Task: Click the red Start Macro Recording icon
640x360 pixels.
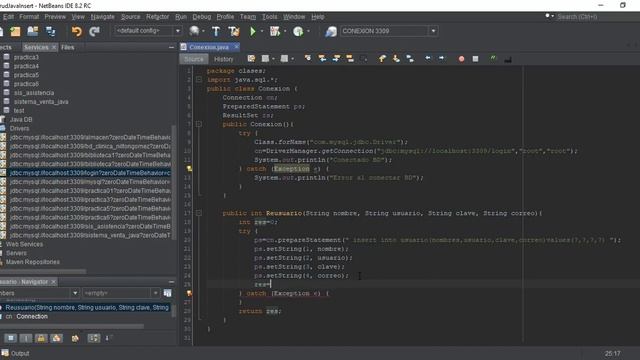Action: tap(461, 59)
